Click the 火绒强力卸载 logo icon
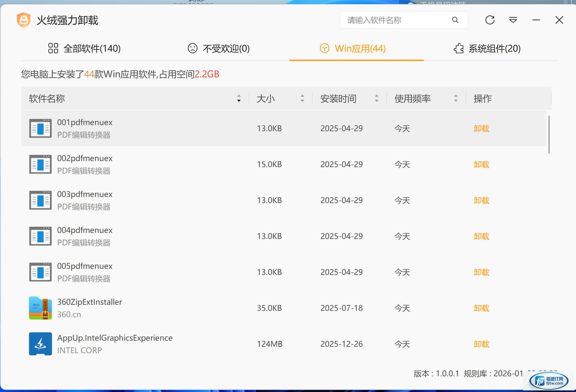Screen dimensions: 576x392 (x=24, y=20)
